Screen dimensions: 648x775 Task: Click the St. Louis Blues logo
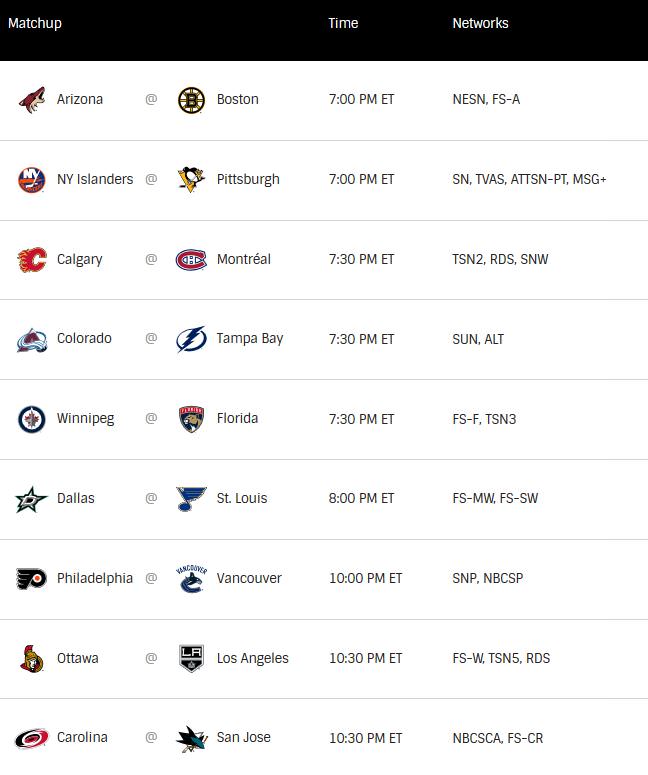tap(191, 498)
